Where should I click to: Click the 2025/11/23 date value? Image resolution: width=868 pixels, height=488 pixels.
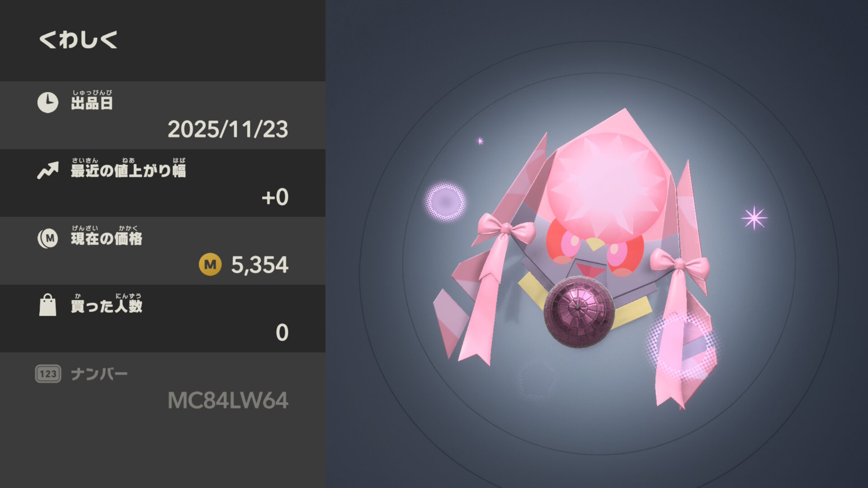[x=228, y=129]
